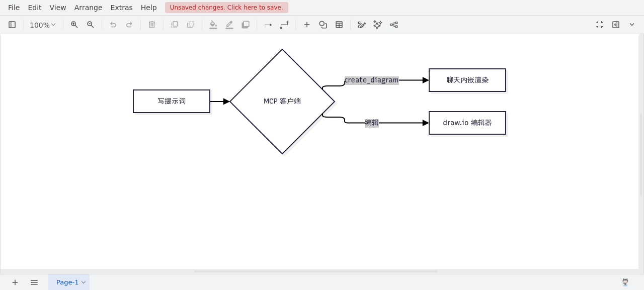Open the Page-1 tab dropdown arrow
This screenshot has width=644, height=290.
click(84, 282)
